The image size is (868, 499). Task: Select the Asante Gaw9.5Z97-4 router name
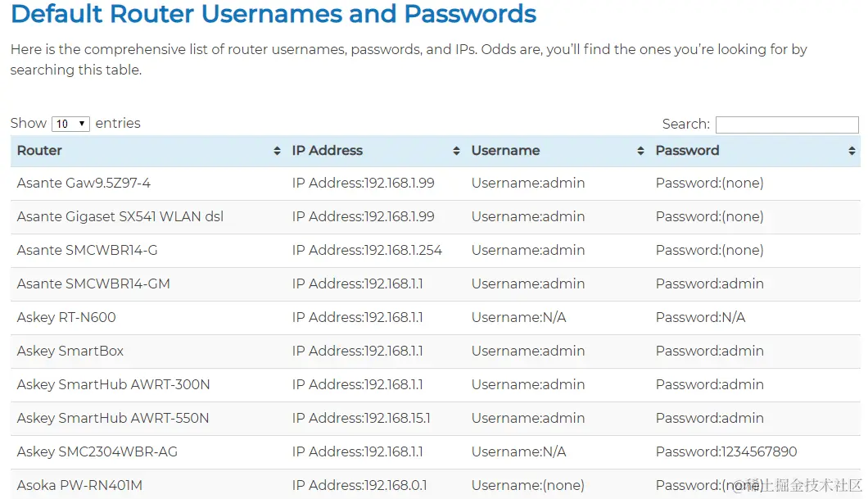[84, 184]
